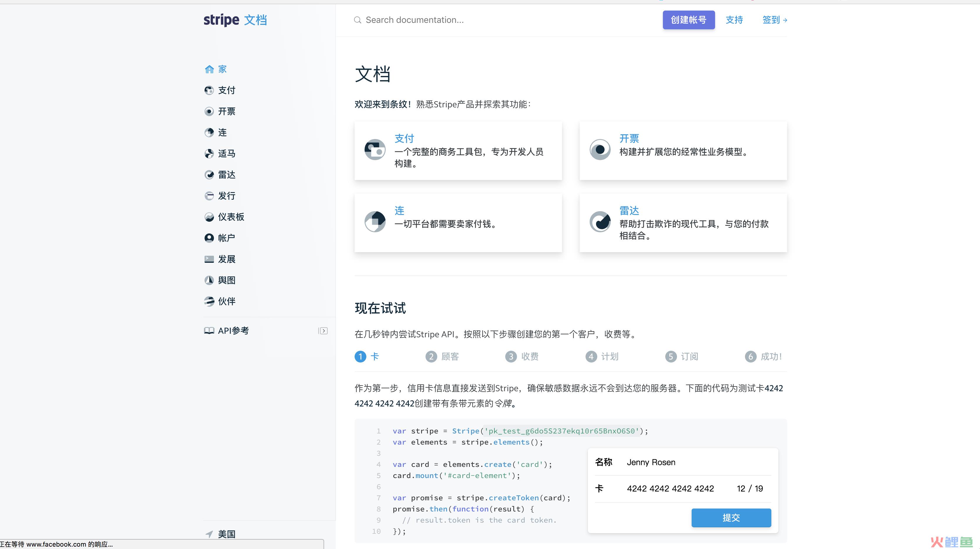Click the 创建帐号 button
The image size is (980, 549).
click(689, 20)
